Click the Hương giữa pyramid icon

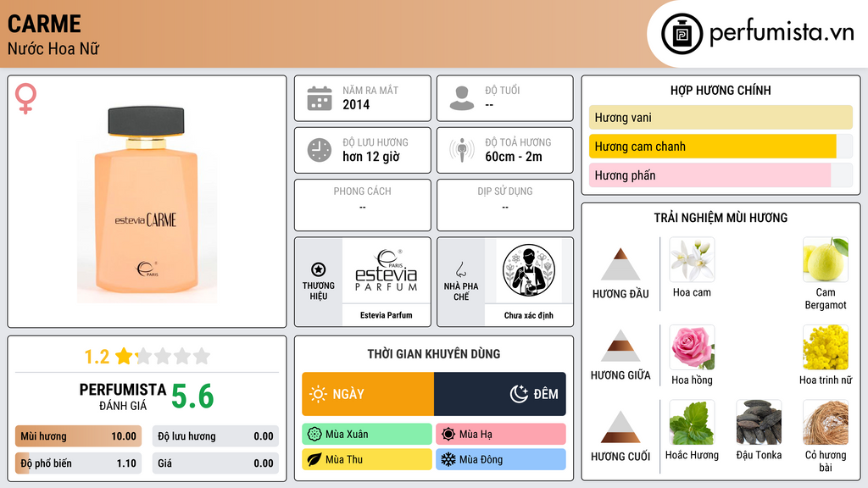[x=620, y=346]
